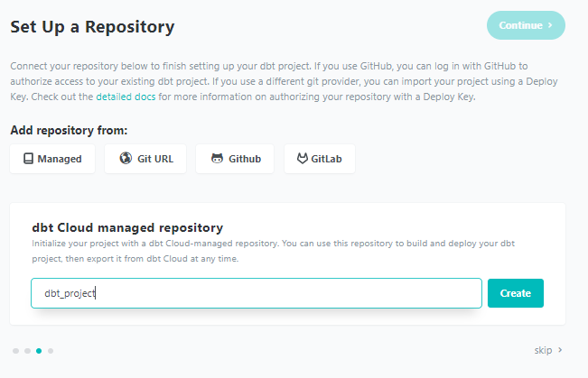Click the GitLab fox logo icon

pos(303,159)
